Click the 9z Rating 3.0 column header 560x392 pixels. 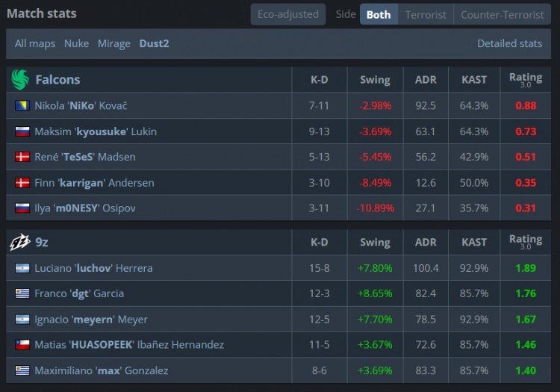tap(526, 242)
